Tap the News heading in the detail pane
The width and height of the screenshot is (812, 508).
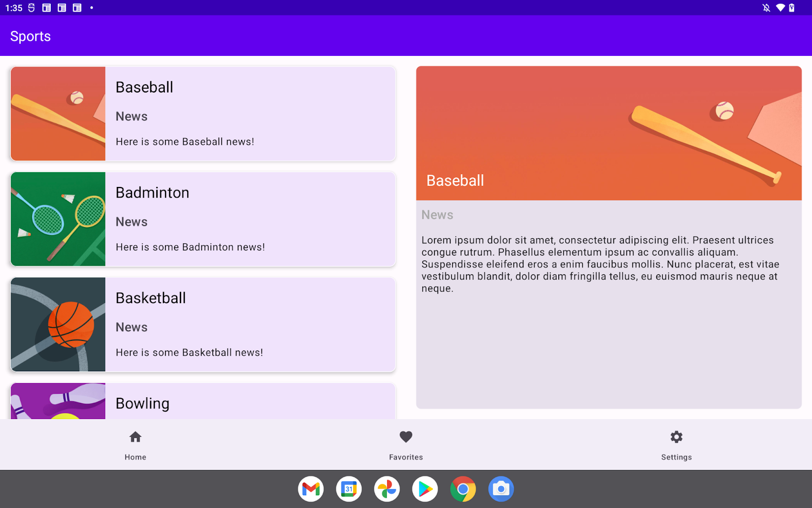pyautogui.click(x=437, y=214)
